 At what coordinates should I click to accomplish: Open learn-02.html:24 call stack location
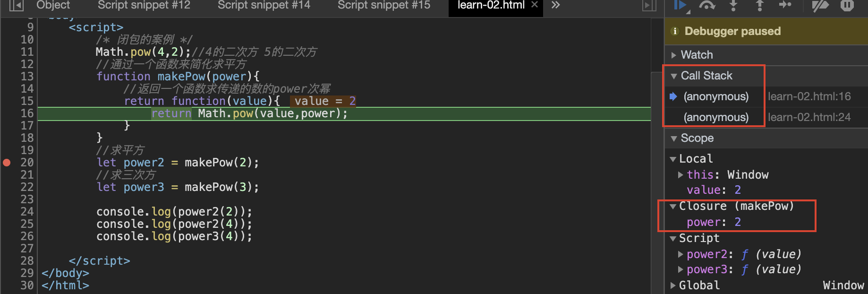tap(809, 117)
